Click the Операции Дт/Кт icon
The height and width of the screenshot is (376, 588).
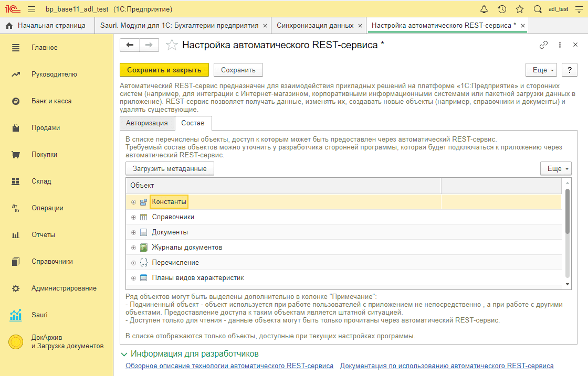tap(16, 208)
